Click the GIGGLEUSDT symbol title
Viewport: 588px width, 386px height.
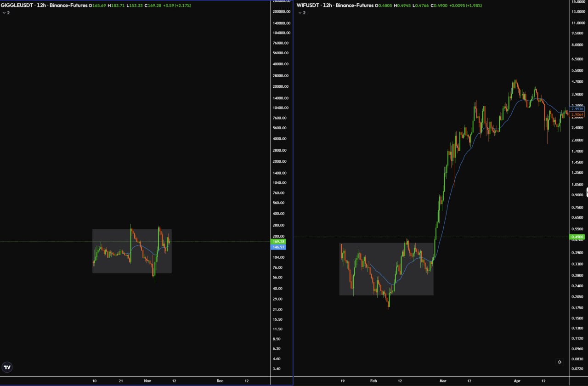(x=16, y=6)
